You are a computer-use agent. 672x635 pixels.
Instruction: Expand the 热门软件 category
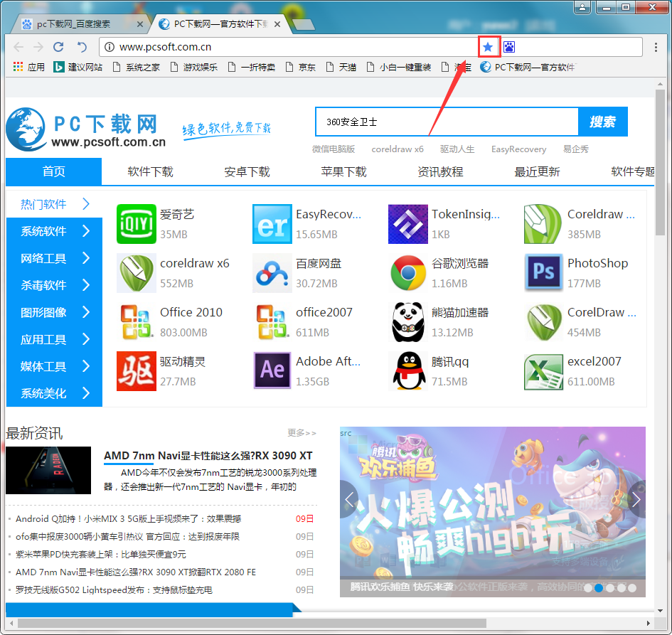(x=55, y=204)
